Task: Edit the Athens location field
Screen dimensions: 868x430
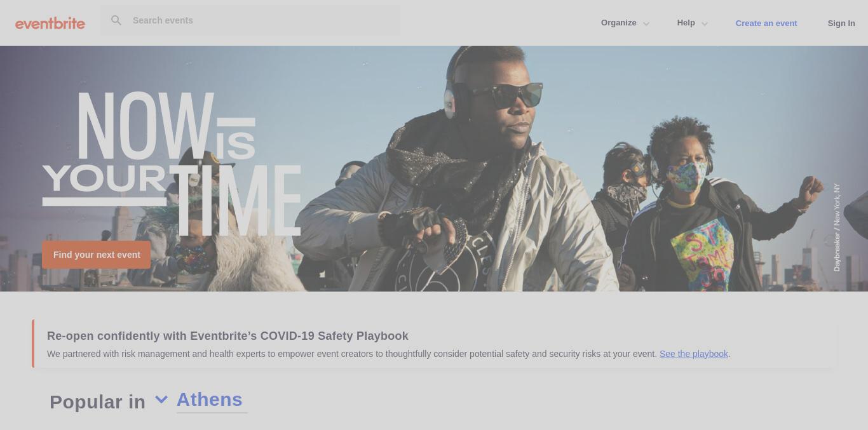Action: coord(212,400)
